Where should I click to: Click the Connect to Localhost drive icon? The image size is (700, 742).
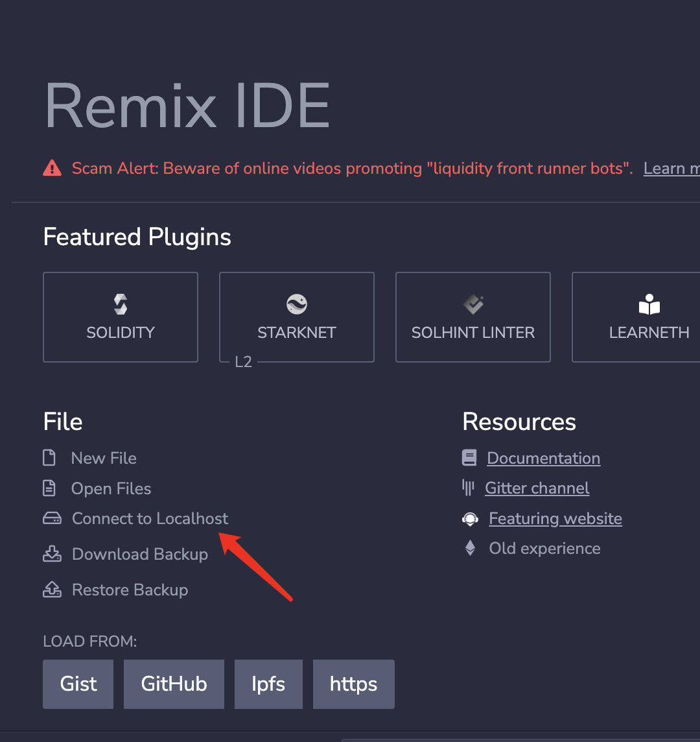click(x=52, y=518)
